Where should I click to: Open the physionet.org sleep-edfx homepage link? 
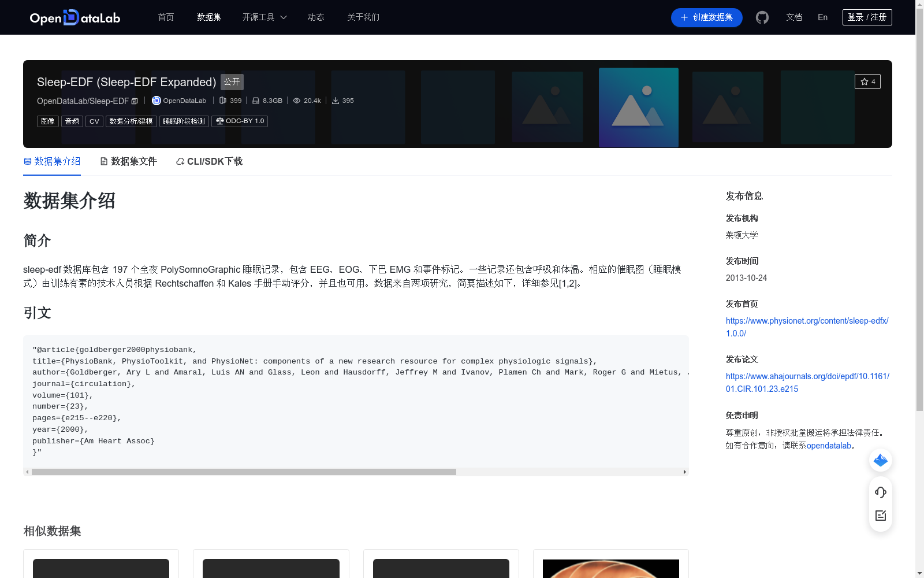pyautogui.click(x=807, y=327)
